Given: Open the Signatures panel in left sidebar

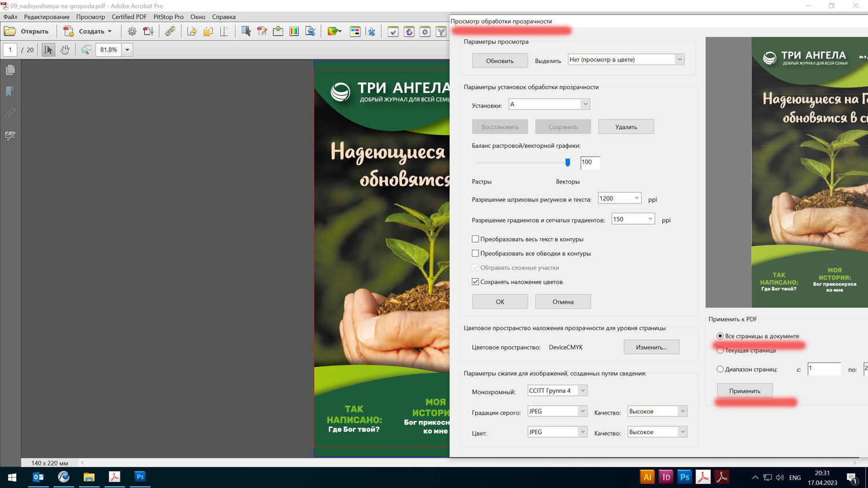Looking at the screenshot, I should pyautogui.click(x=10, y=136).
